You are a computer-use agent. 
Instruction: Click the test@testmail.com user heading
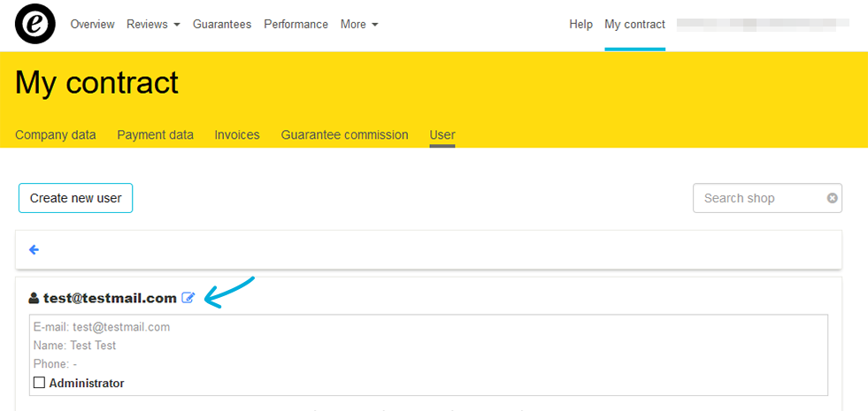point(110,298)
